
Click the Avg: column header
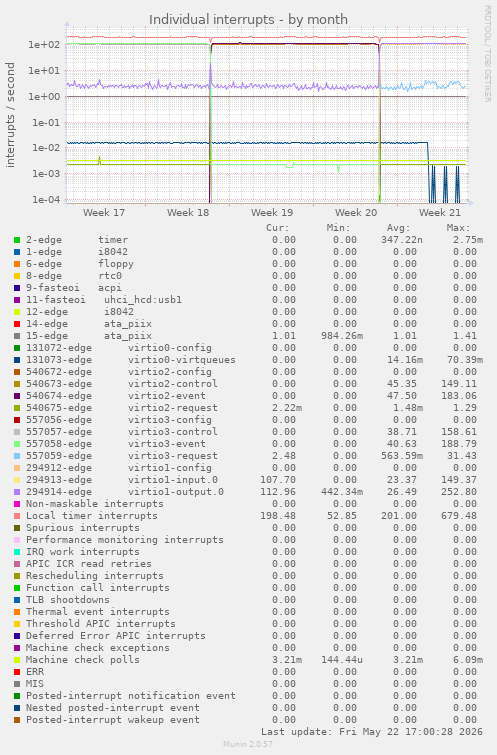[398, 228]
